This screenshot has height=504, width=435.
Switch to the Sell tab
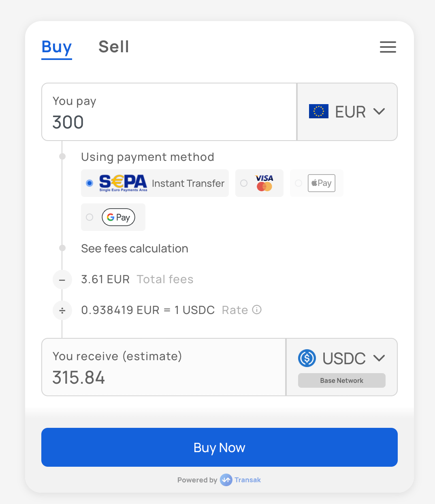tap(114, 47)
